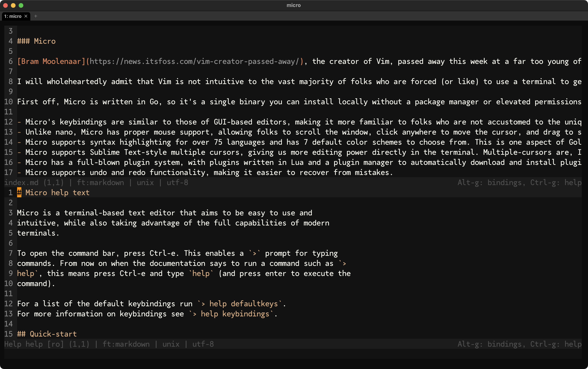Screen dimensions: 588x369
Task: Click the index.md status bar filename
Action: point(22,182)
